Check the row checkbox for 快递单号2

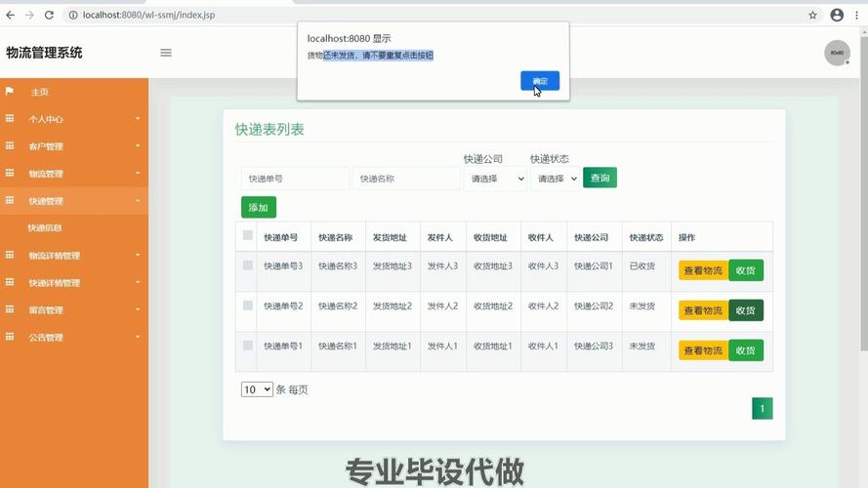pyautogui.click(x=248, y=305)
